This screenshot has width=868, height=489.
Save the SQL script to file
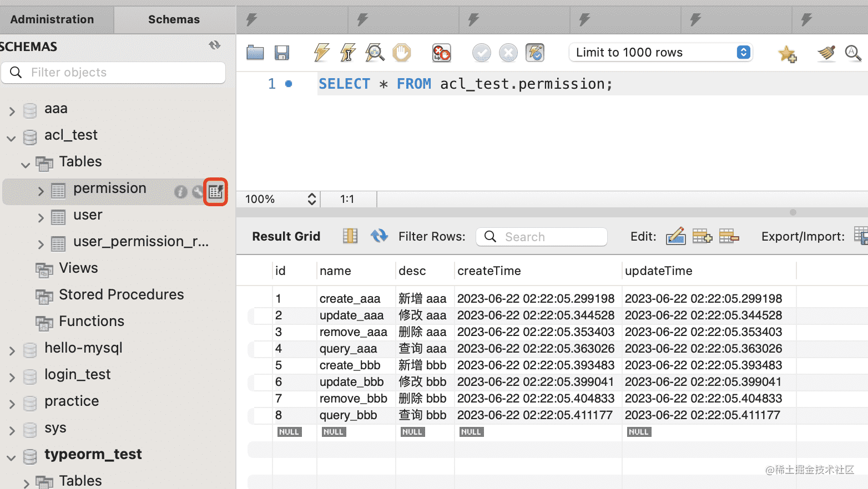point(282,53)
